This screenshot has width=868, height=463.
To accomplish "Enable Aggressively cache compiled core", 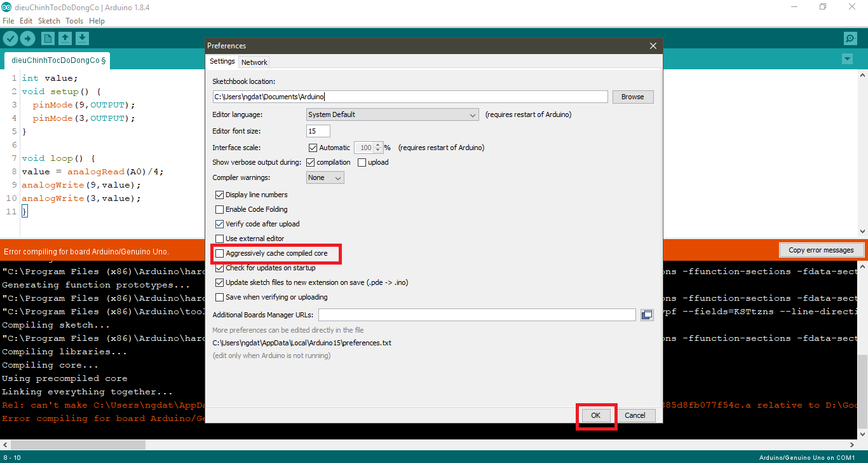I will pos(219,254).
